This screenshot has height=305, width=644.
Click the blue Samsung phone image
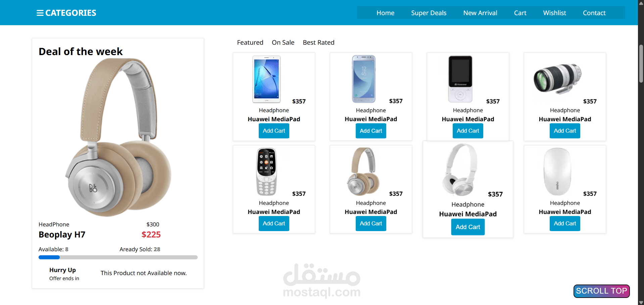(363, 79)
